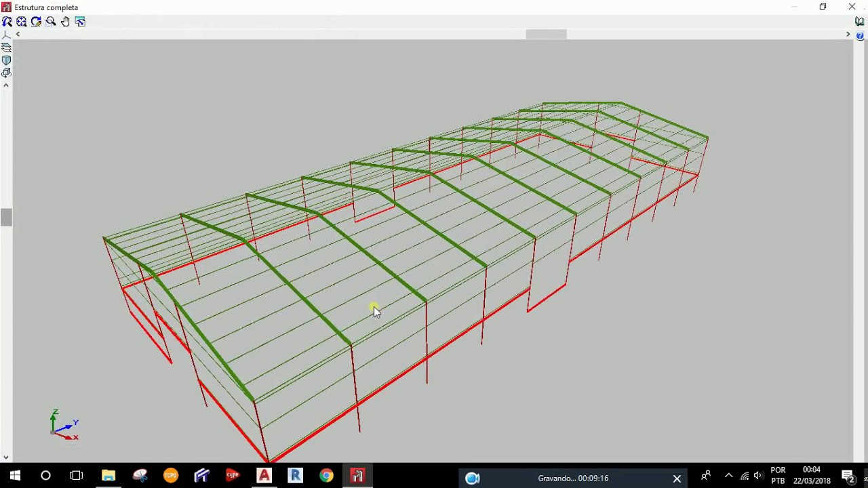The height and width of the screenshot is (488, 868).
Task: Click the XYZ axis triad indicator
Action: point(64,425)
